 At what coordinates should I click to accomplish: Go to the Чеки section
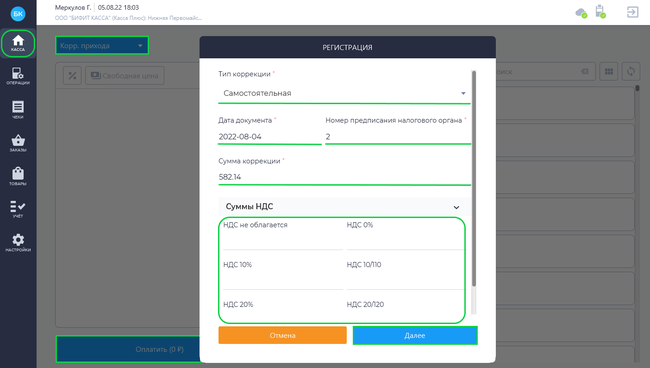[x=18, y=110]
